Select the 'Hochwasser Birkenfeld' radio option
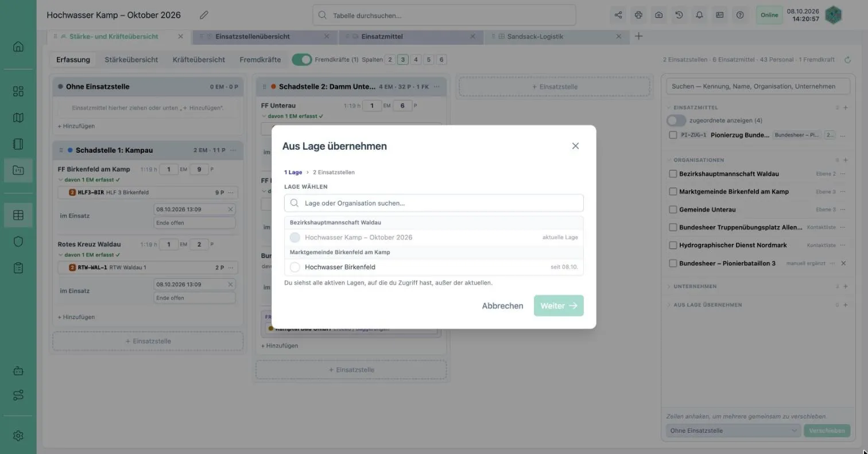Screen dimensions: 868x454 (295, 267)
